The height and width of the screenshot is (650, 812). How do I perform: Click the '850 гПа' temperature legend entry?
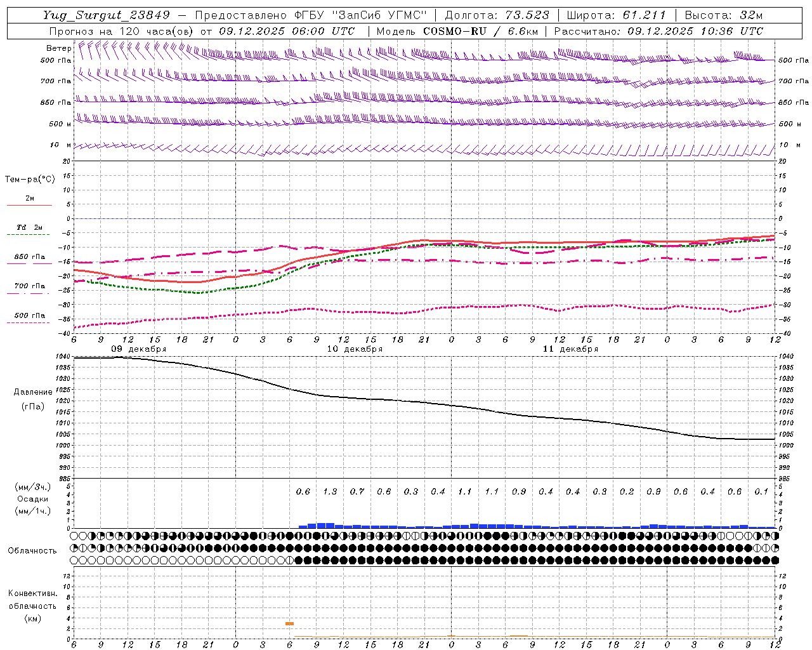click(30, 257)
